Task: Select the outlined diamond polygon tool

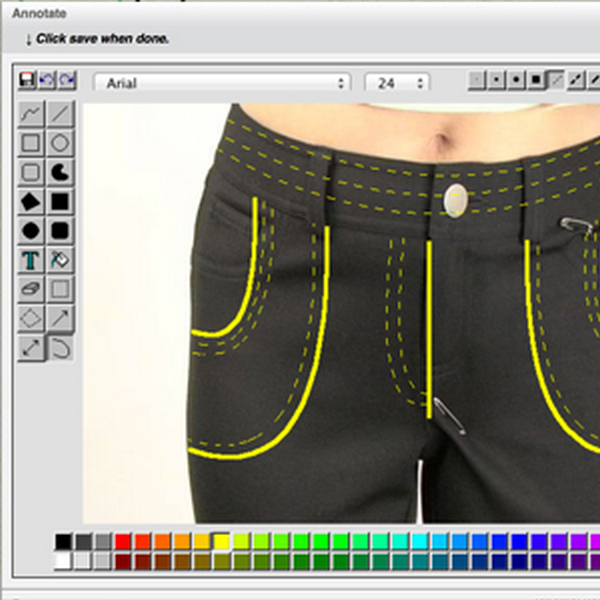Action: (x=31, y=318)
